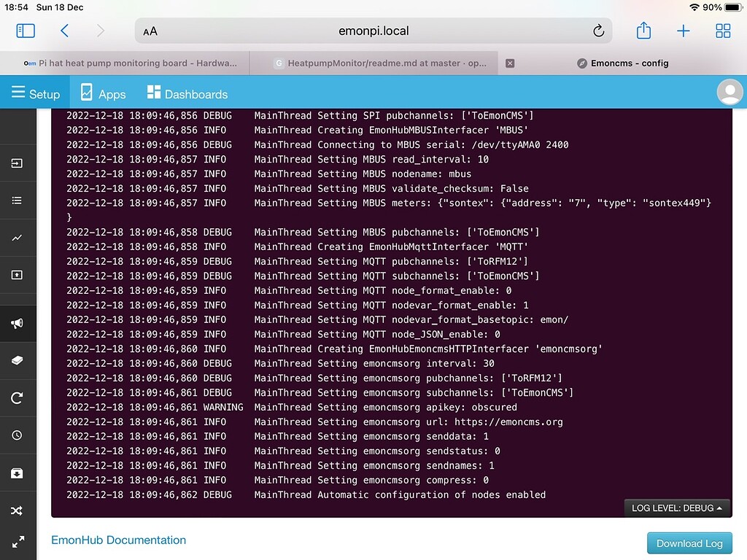Image resolution: width=747 pixels, height=560 pixels.
Task: Open the Dashboards menu
Action: [187, 93]
